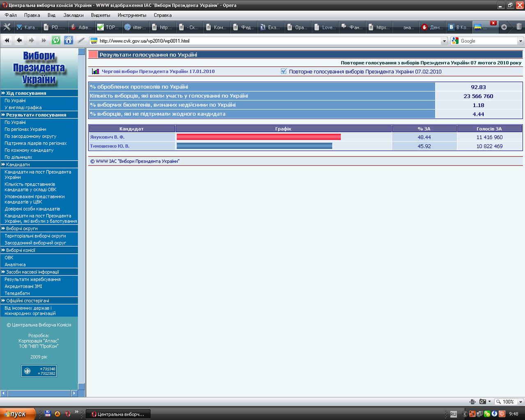Image resolution: width=525 pixels, height=420 pixels.
Task: Click the green Reload page icon
Action: (x=56, y=40)
